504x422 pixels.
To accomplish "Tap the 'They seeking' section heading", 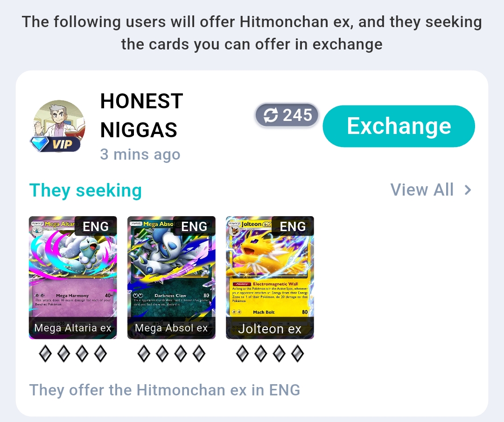I will [85, 190].
